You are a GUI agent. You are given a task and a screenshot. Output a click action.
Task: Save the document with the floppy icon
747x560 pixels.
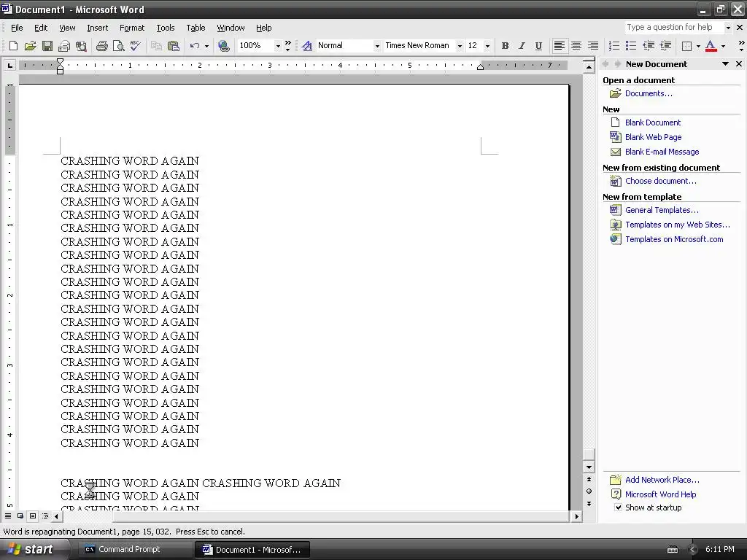tap(47, 46)
